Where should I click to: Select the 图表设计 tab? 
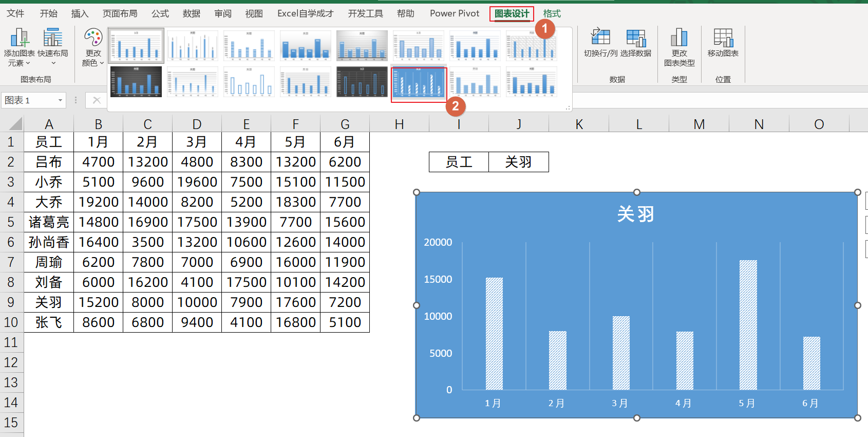pos(512,13)
